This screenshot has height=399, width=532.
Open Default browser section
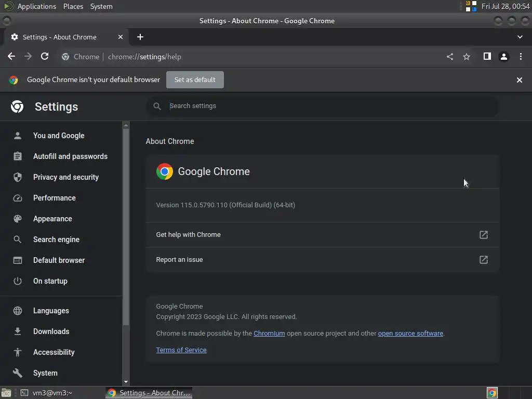(x=59, y=260)
